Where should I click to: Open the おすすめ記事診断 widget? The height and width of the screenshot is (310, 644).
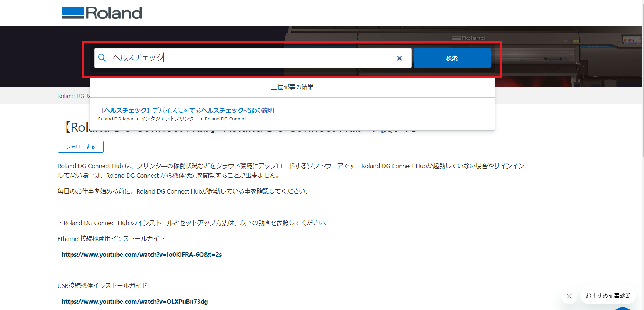(x=608, y=296)
